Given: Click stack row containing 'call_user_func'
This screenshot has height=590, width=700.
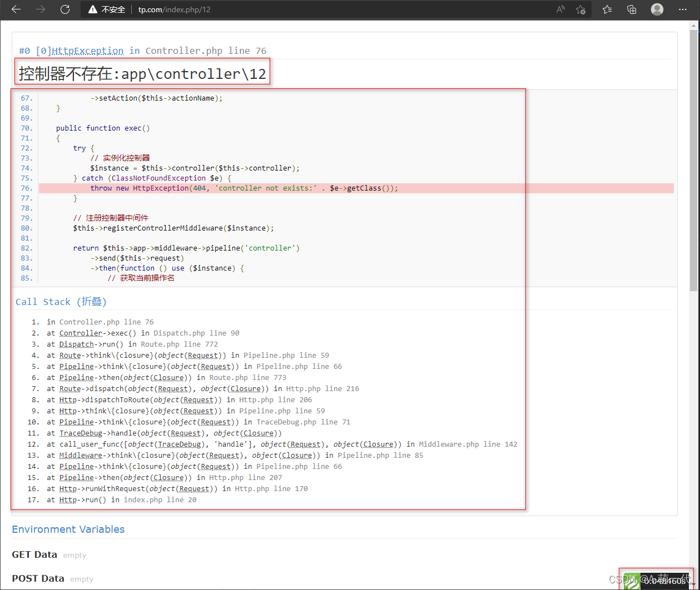Looking at the screenshot, I should click(282, 444).
